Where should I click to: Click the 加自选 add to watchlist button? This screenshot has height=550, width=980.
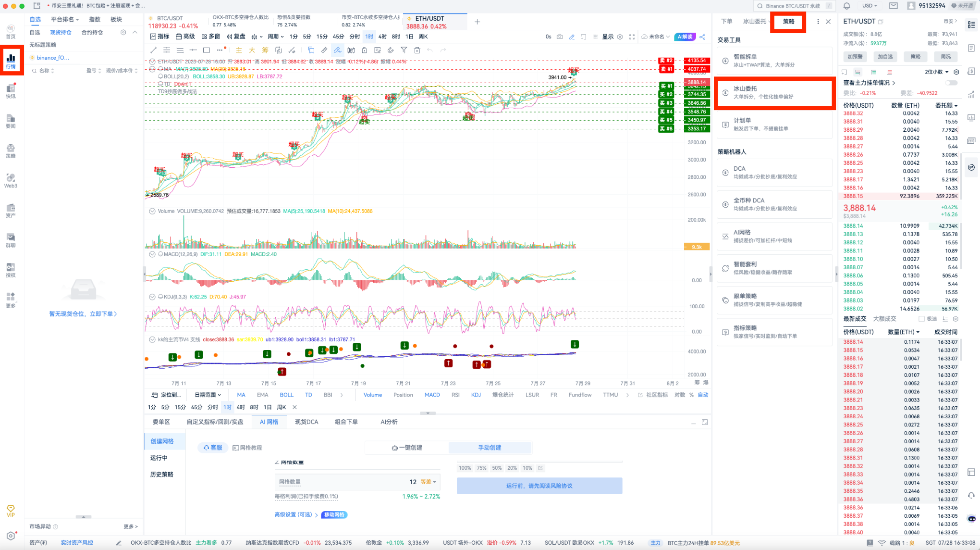click(x=885, y=57)
